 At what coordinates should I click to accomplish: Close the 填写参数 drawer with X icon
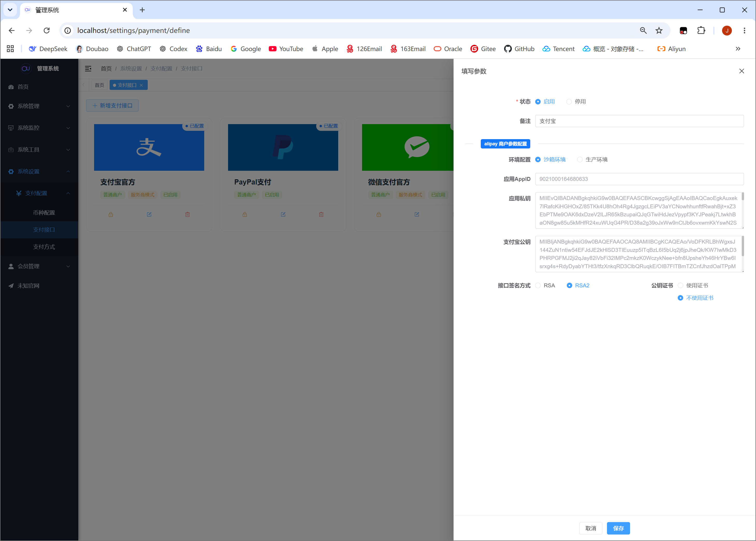[741, 71]
